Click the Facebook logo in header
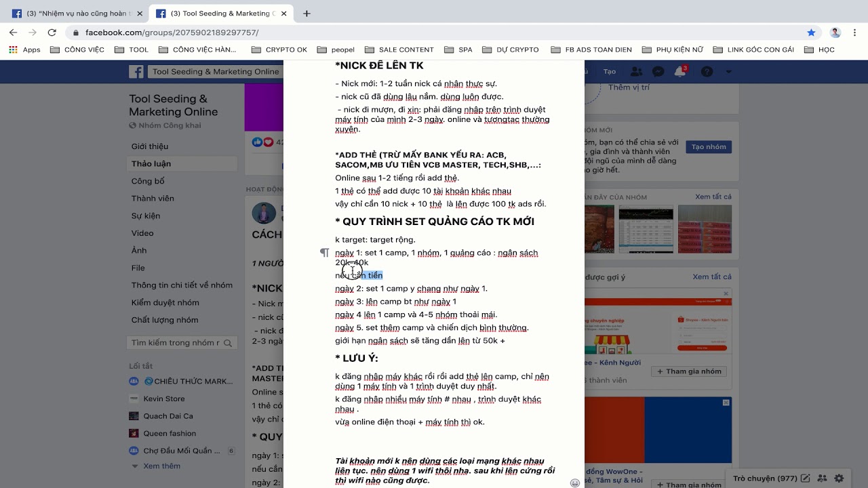 136,71
